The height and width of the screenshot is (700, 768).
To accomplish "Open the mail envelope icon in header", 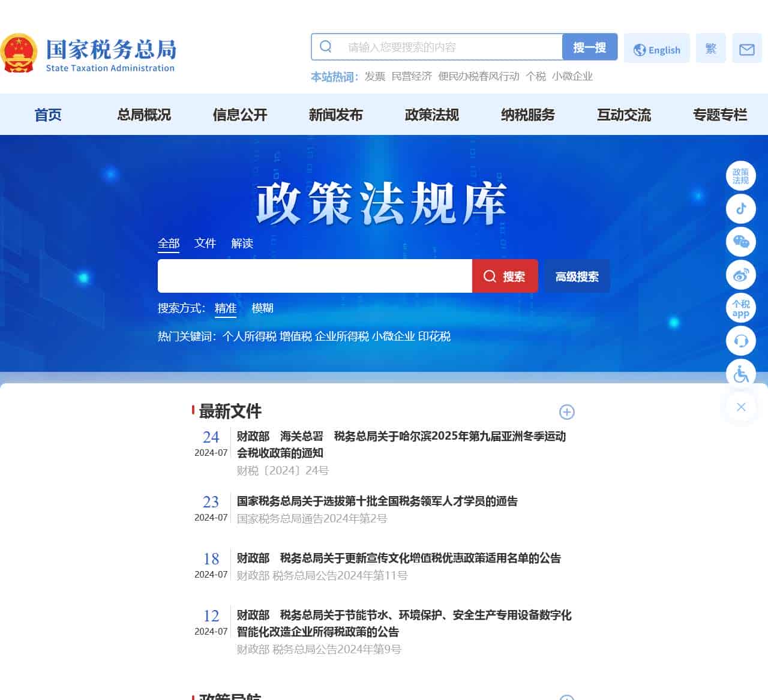I will pyautogui.click(x=747, y=48).
